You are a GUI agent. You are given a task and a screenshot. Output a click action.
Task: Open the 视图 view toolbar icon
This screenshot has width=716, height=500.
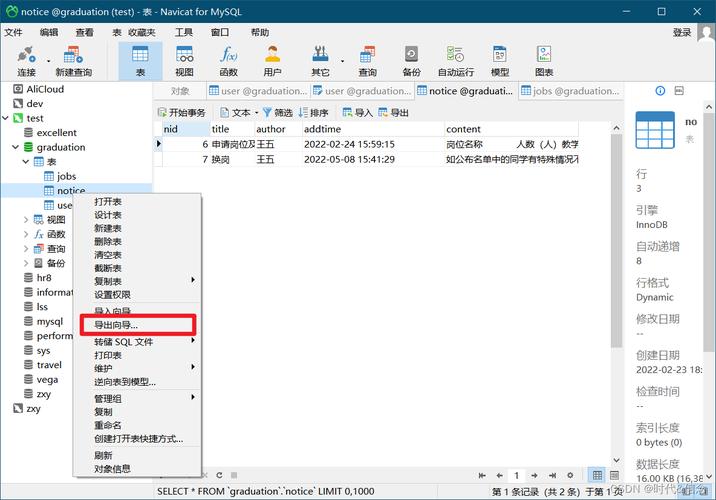coord(184,61)
